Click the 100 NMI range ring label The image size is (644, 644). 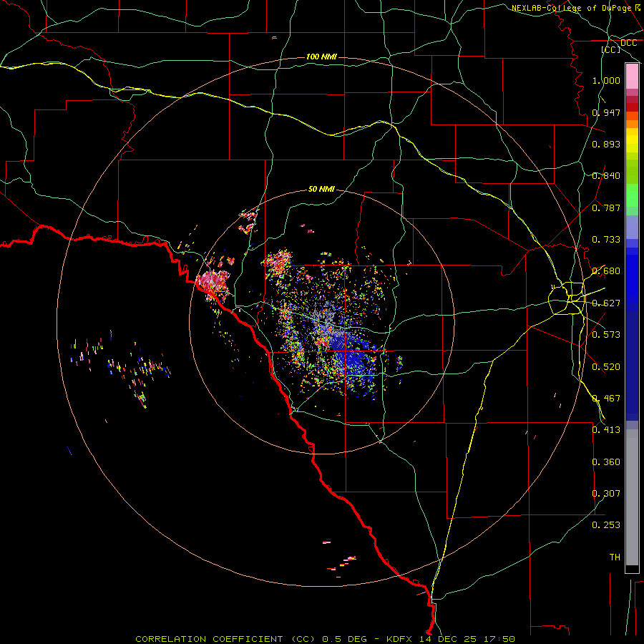tap(321, 57)
